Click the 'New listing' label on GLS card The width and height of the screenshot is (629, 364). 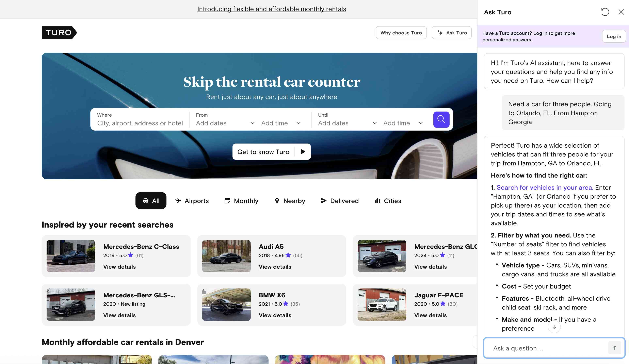coord(133,304)
